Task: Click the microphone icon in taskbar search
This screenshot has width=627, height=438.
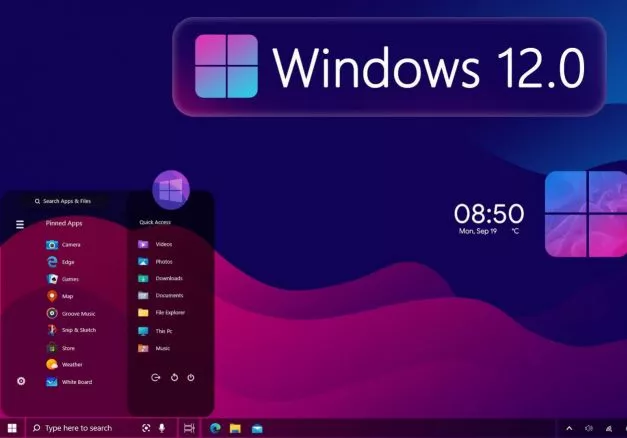Action: [x=162, y=428]
